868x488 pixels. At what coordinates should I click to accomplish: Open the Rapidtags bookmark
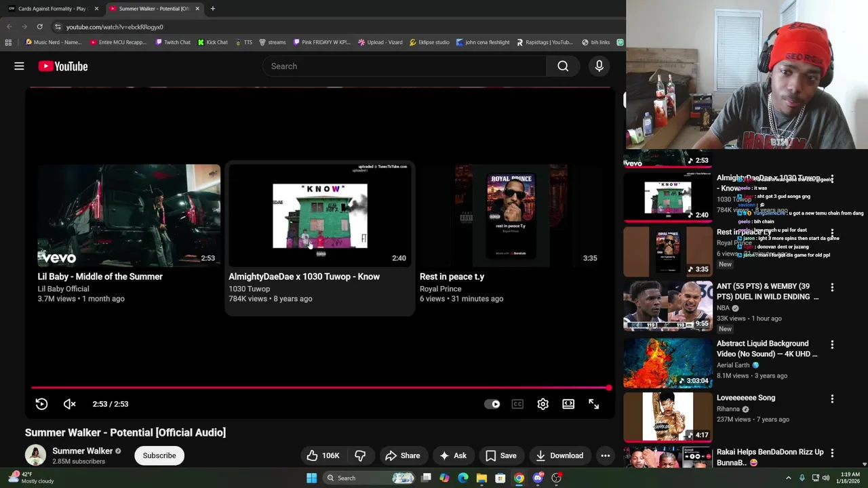click(x=545, y=42)
